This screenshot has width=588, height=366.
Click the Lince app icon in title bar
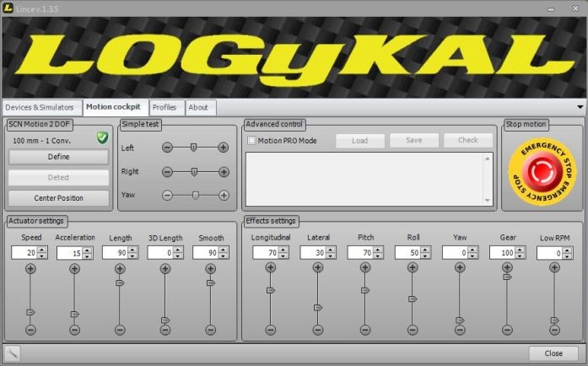pyautogui.click(x=8, y=8)
